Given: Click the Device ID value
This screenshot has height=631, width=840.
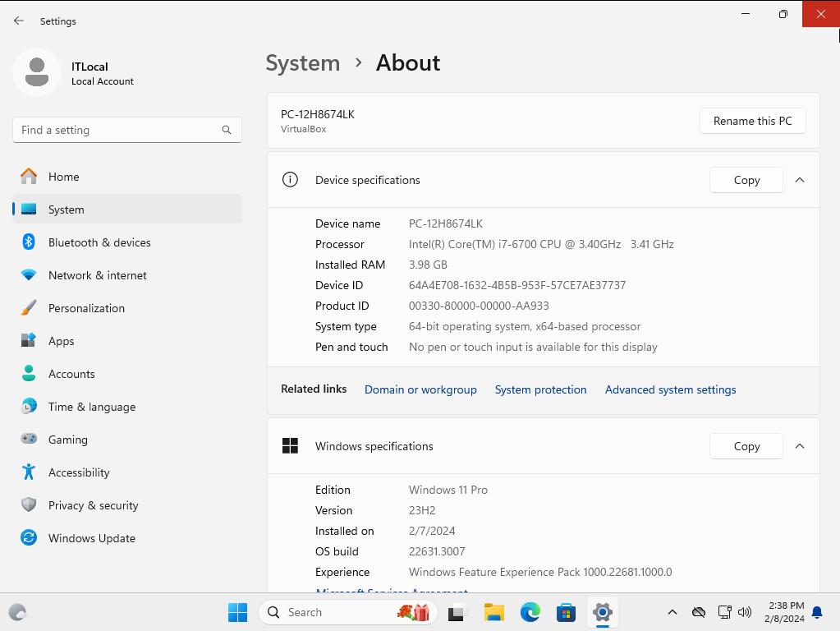Looking at the screenshot, I should 517,285.
